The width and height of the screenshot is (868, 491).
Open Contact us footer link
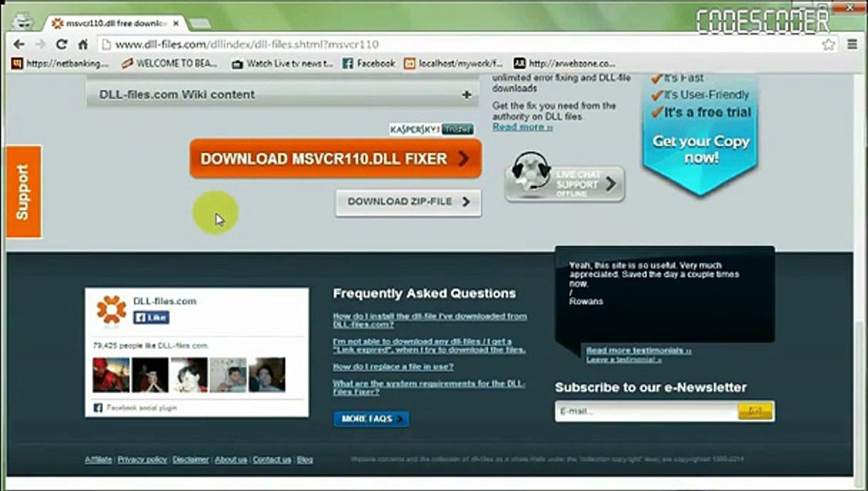[x=272, y=460]
